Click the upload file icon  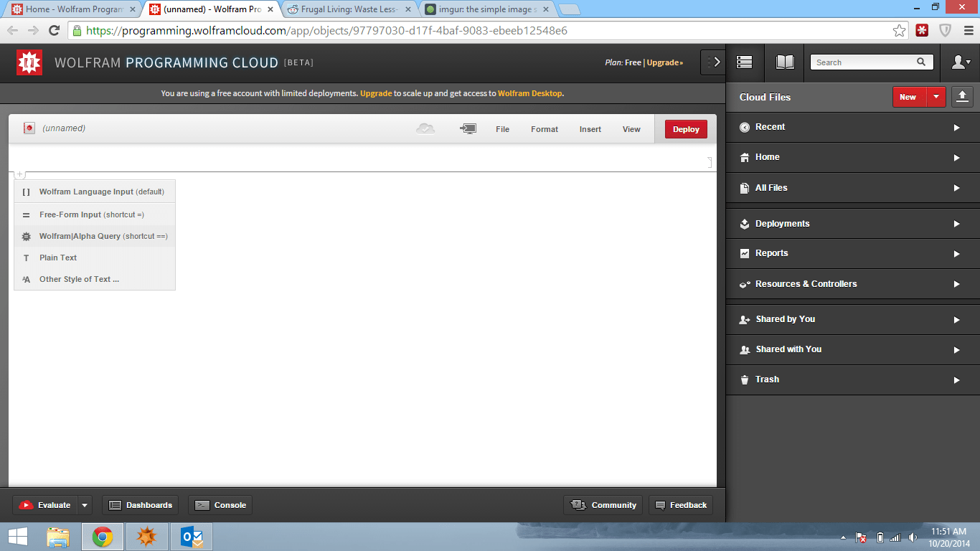pyautogui.click(x=963, y=97)
